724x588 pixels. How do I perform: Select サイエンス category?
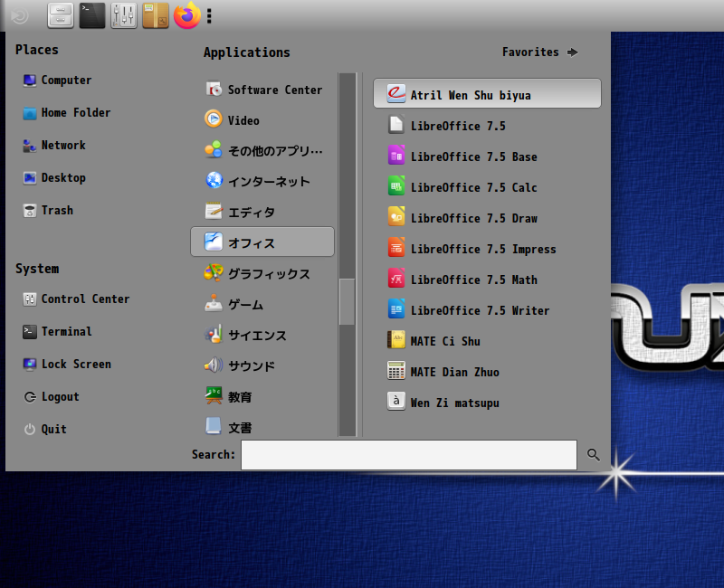click(x=262, y=335)
